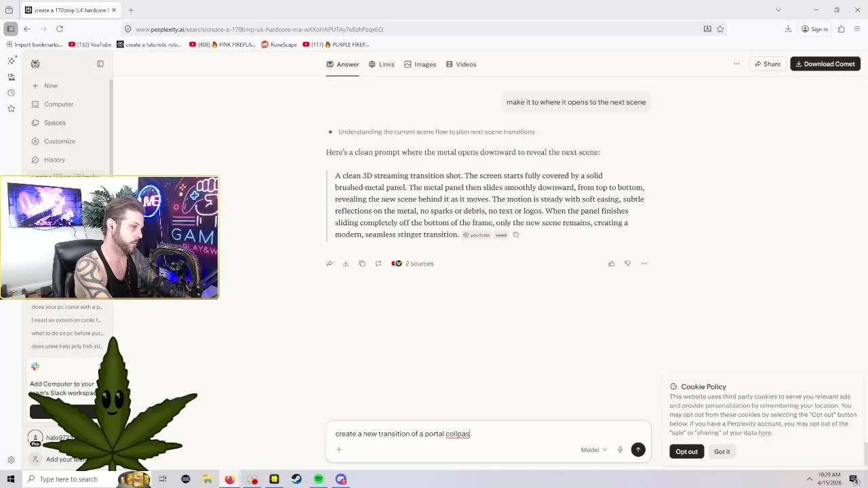
Task: Toggle the browser sidebar button
Action: pos(10,29)
